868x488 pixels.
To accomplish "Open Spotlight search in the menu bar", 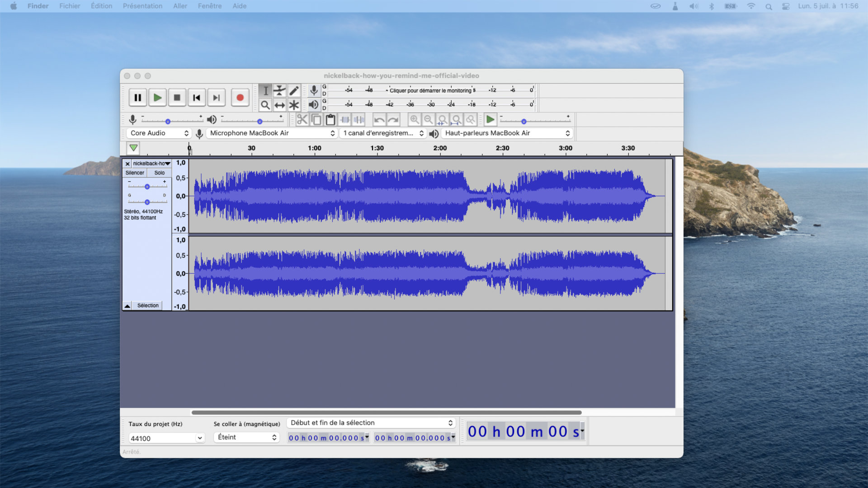I will pyautogui.click(x=769, y=6).
